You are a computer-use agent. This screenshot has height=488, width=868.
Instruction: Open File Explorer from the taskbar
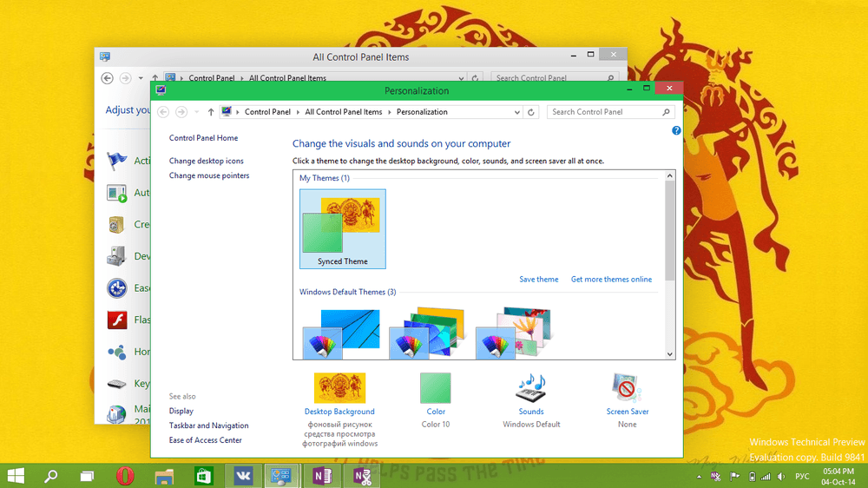tap(164, 476)
